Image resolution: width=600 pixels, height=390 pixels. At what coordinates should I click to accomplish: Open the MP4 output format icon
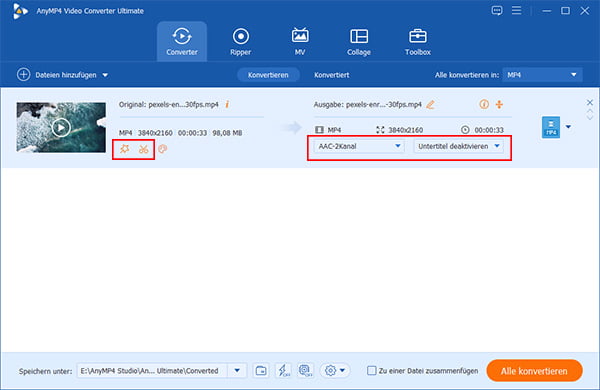551,127
